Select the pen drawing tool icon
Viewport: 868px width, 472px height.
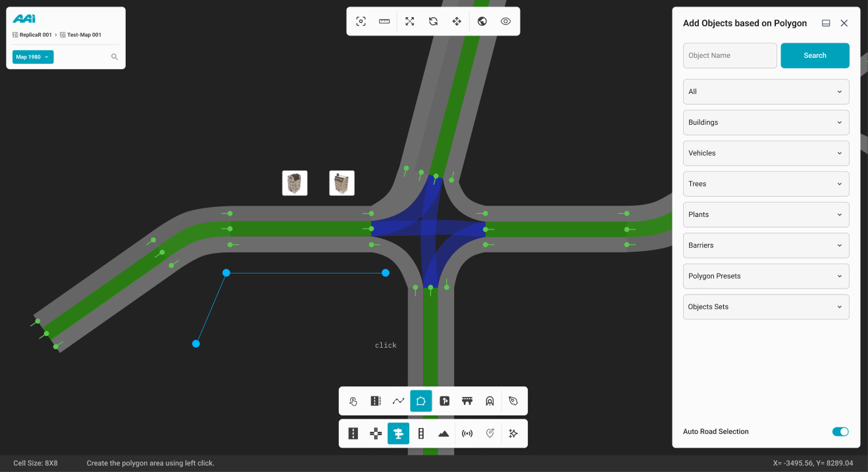[x=513, y=401]
